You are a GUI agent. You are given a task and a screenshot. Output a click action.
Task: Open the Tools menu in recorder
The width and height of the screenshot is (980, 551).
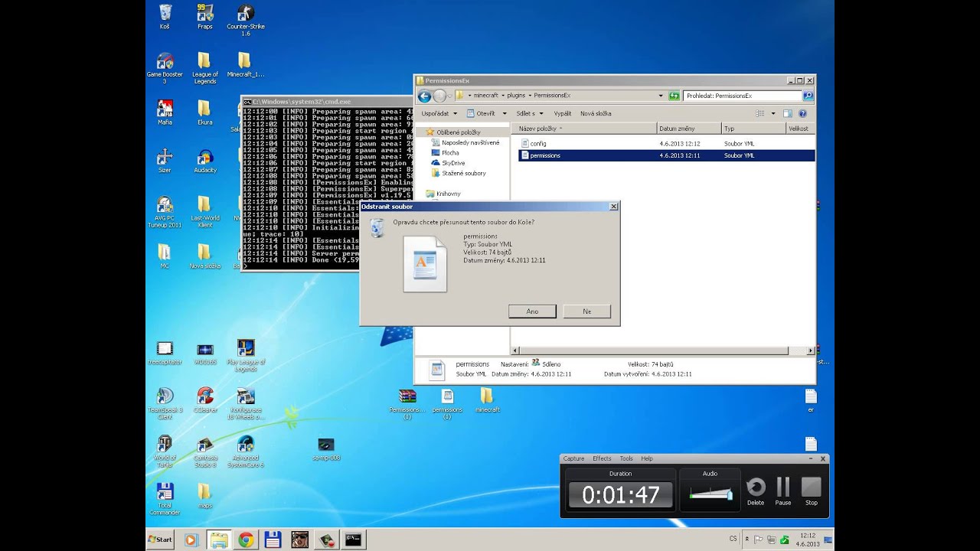click(626, 458)
